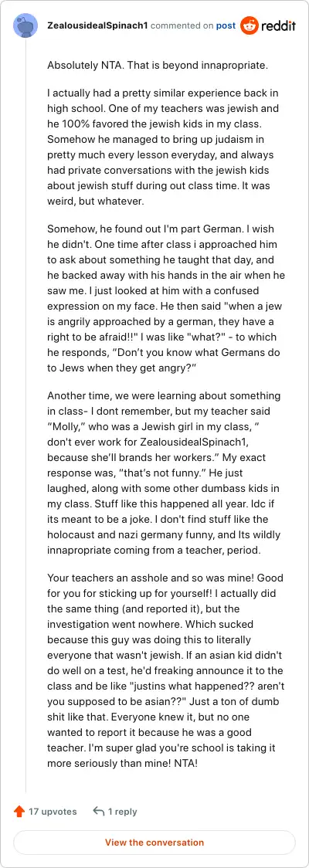Open the orange Reddit logo icon
The width and height of the screenshot is (309, 868).
250,25
